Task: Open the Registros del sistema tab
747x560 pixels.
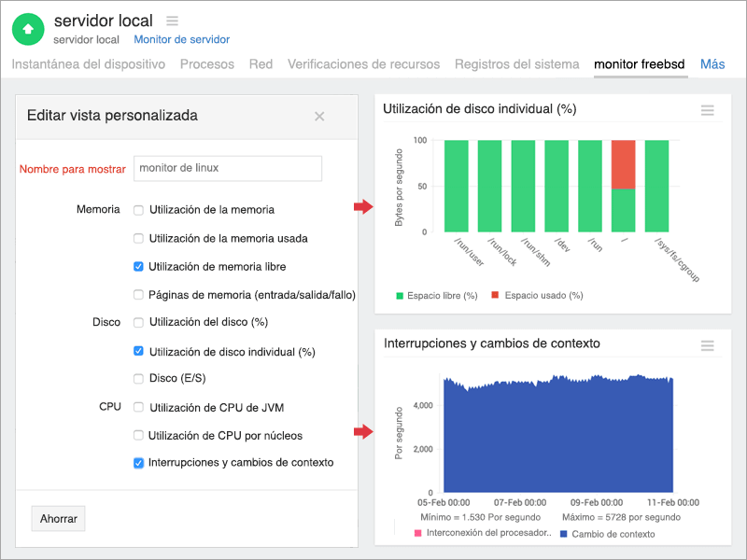Action: point(516,64)
